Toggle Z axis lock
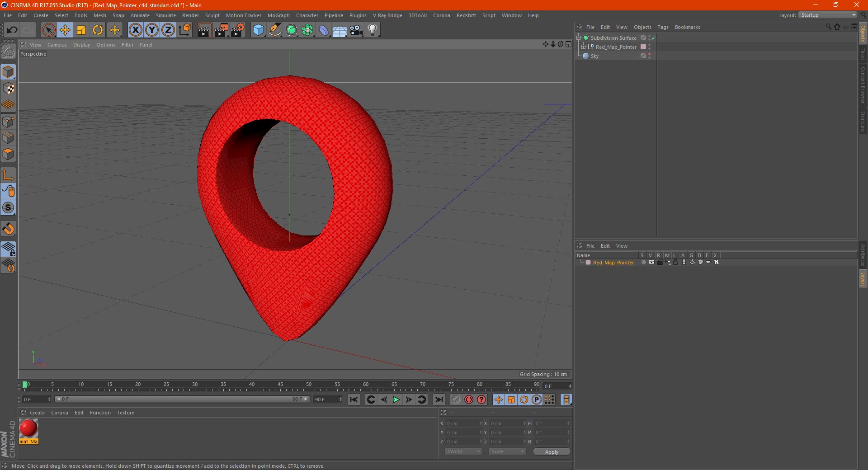 coord(168,30)
